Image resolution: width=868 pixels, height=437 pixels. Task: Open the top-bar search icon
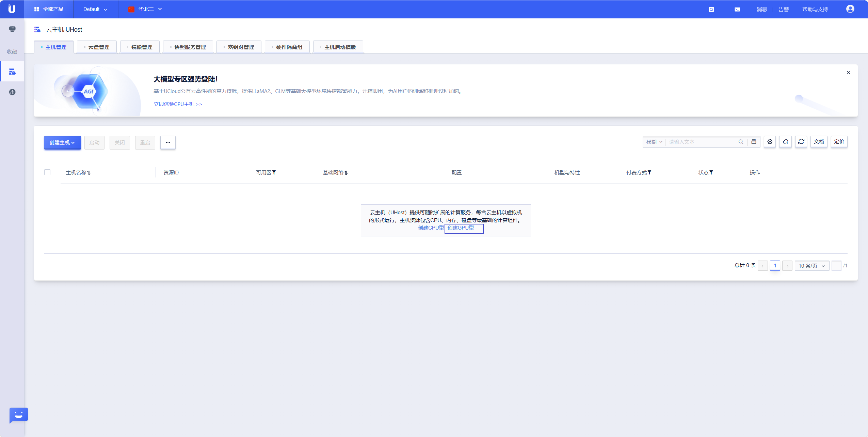coord(711,9)
